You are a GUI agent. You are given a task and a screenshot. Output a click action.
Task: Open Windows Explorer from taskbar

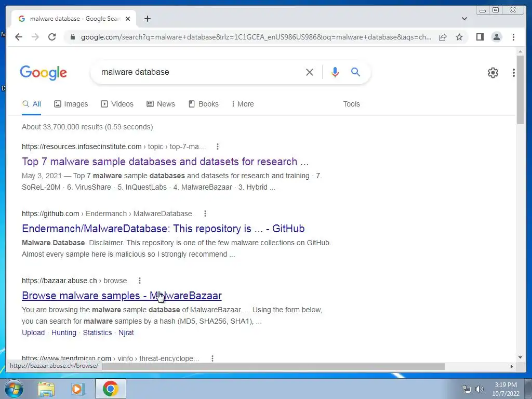tap(46, 389)
